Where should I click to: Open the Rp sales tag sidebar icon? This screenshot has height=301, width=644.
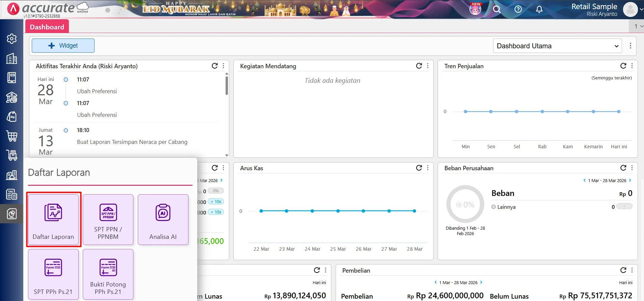pyautogui.click(x=11, y=117)
